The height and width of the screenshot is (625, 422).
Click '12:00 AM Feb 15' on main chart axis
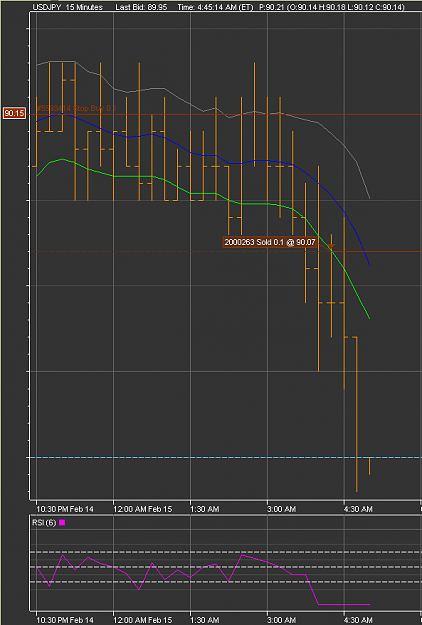pyautogui.click(x=143, y=509)
